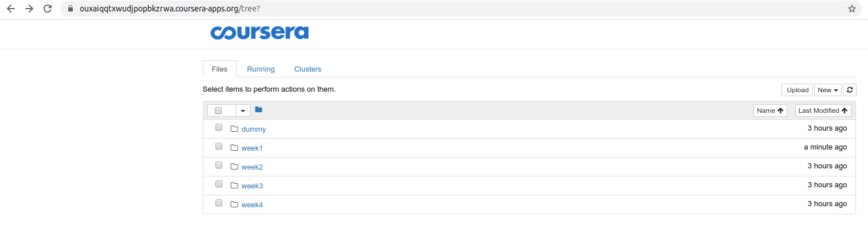
Task: Open the Coursera logo
Action: 260,32
